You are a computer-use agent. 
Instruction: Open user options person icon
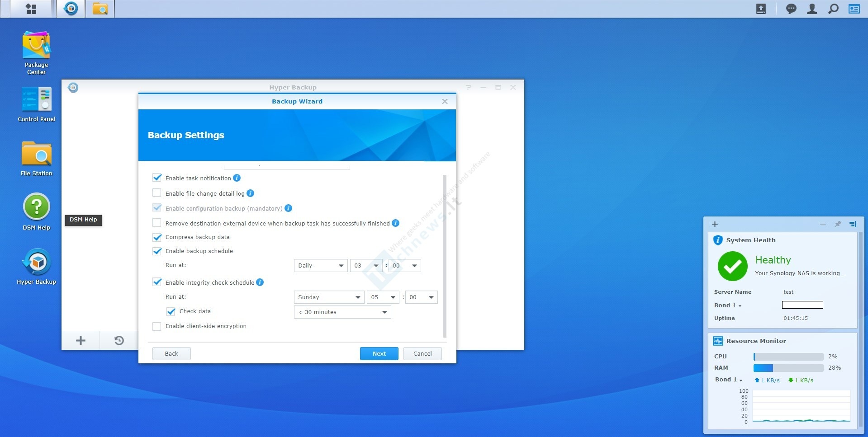(x=812, y=9)
